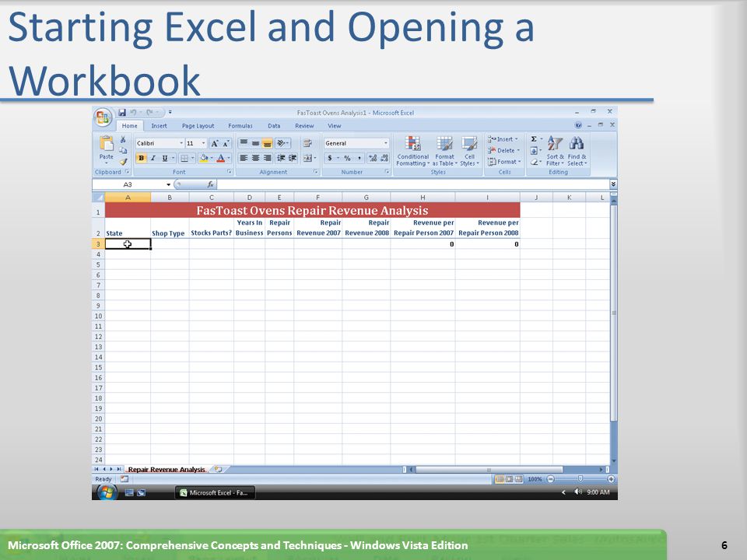Increase the cell indent
Image resolution: width=747 pixels, height=560 pixels.
pos(293,158)
